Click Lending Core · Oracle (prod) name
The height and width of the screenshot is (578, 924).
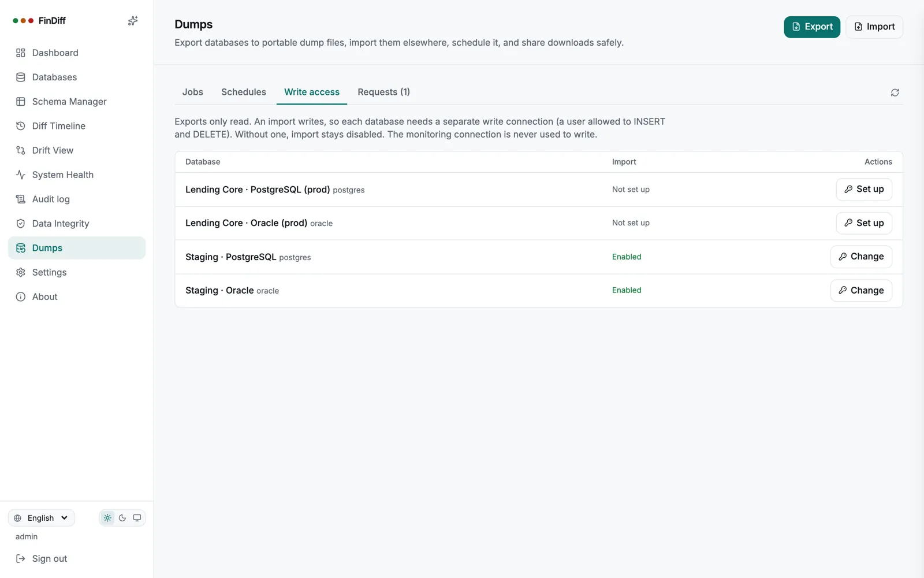pyautogui.click(x=246, y=223)
